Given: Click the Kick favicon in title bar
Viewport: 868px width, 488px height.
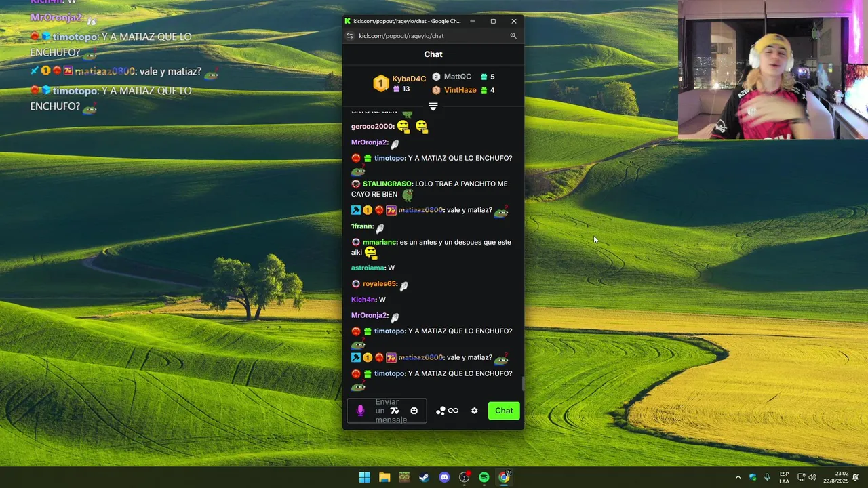Looking at the screenshot, I should pyautogui.click(x=348, y=21).
